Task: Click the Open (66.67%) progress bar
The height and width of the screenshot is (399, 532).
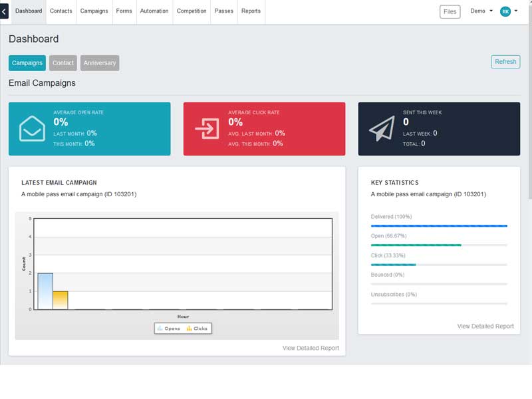Action: 439,245
